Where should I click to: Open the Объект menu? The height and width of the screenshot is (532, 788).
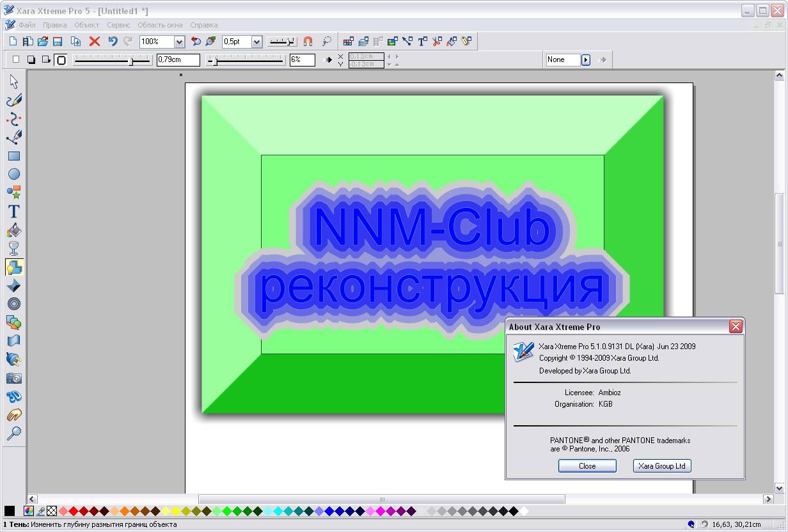pos(87,25)
